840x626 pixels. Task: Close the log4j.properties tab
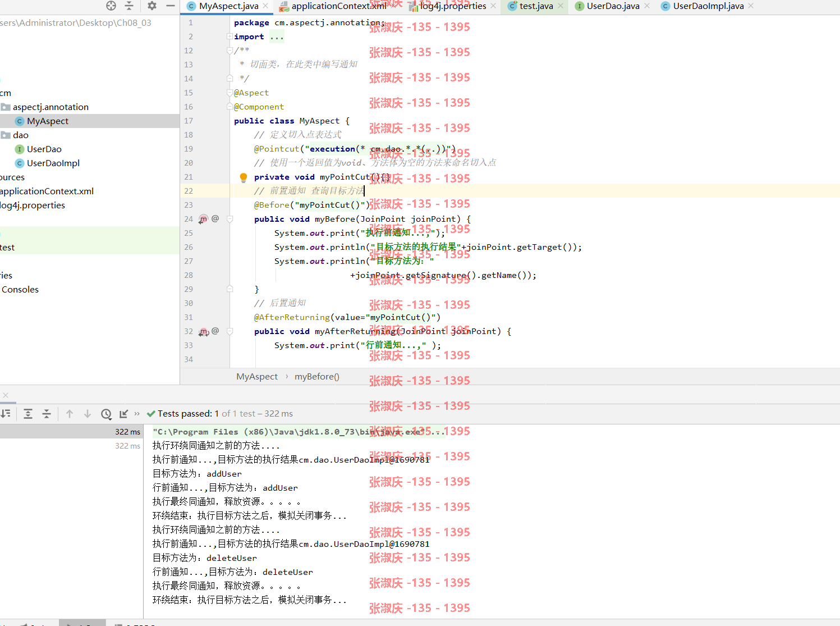493,6
